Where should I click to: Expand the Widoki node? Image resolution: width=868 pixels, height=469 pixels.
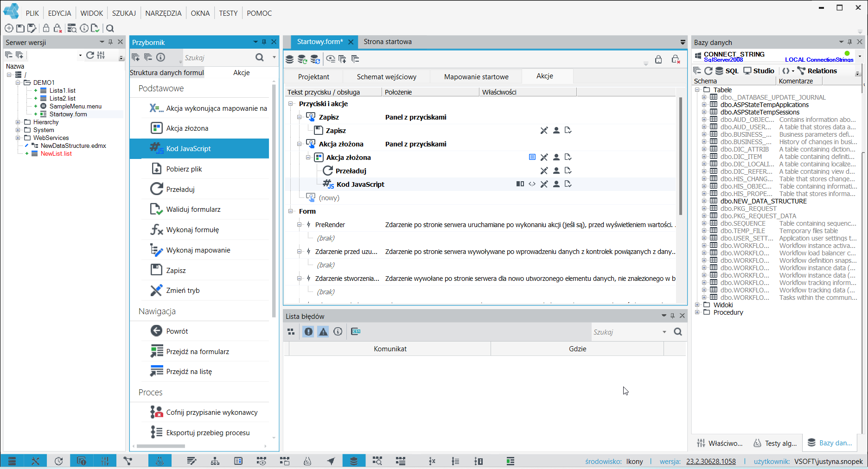[x=697, y=305]
